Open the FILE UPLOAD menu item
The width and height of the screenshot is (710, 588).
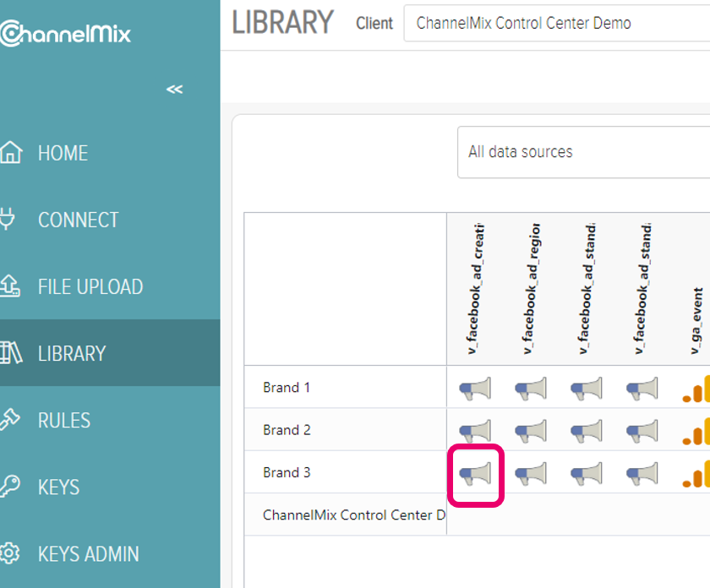(x=110, y=286)
